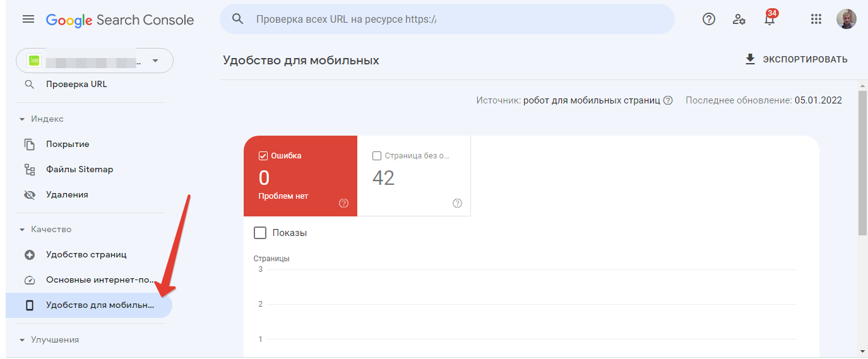Click the Удаления crossed-eye icon

[x=29, y=195]
